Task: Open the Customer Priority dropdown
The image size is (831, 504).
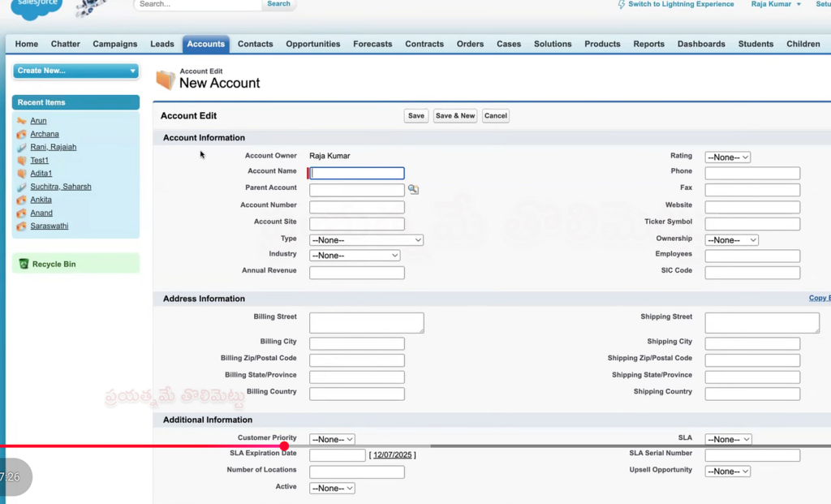Action: point(331,438)
